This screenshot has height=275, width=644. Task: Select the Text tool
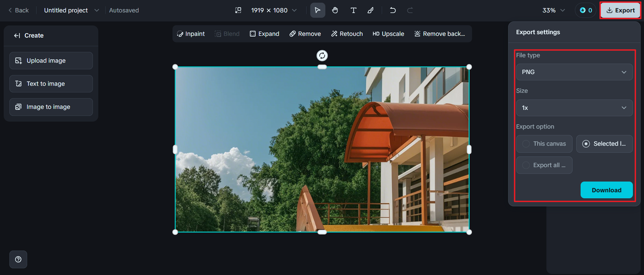[x=353, y=10]
